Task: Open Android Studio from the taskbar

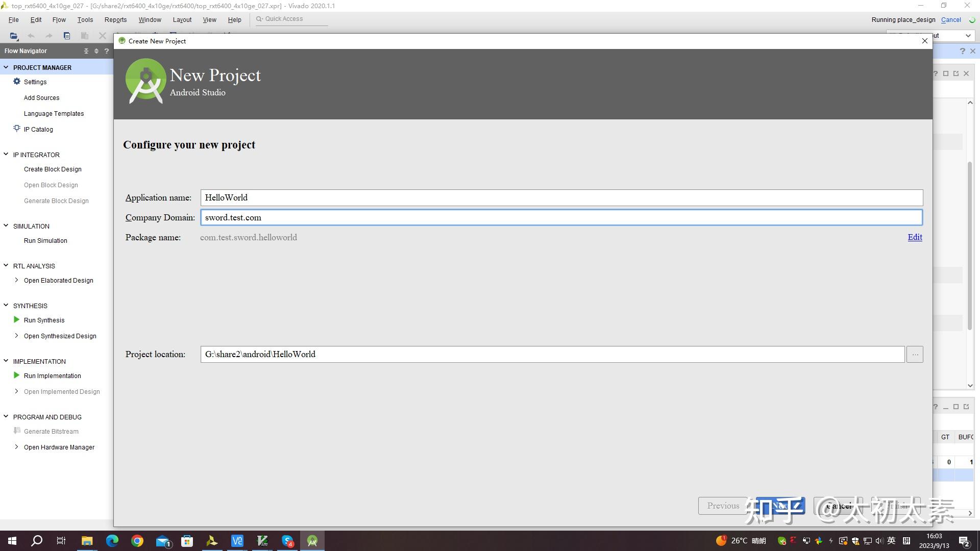Action: coord(312,541)
